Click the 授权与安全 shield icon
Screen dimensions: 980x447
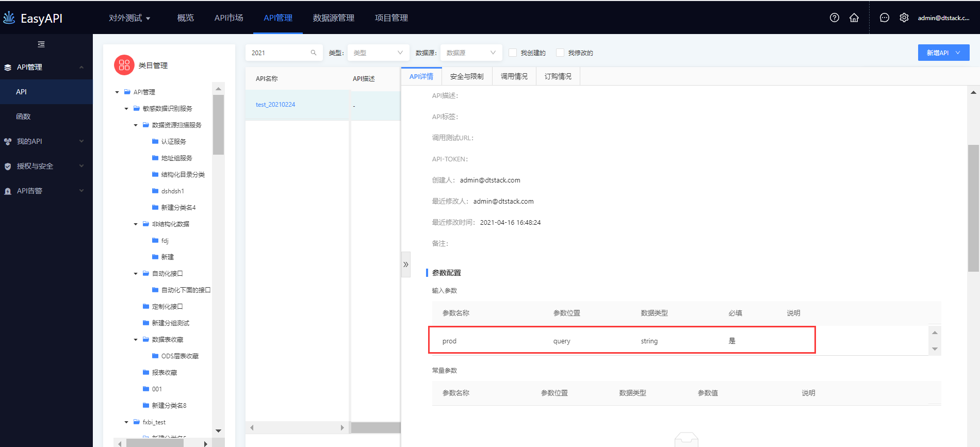click(x=8, y=166)
